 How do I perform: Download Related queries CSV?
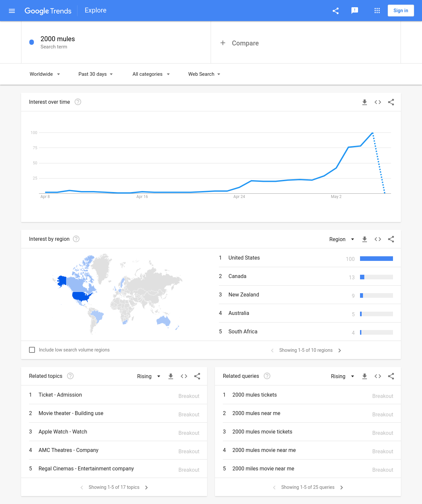pos(365,376)
